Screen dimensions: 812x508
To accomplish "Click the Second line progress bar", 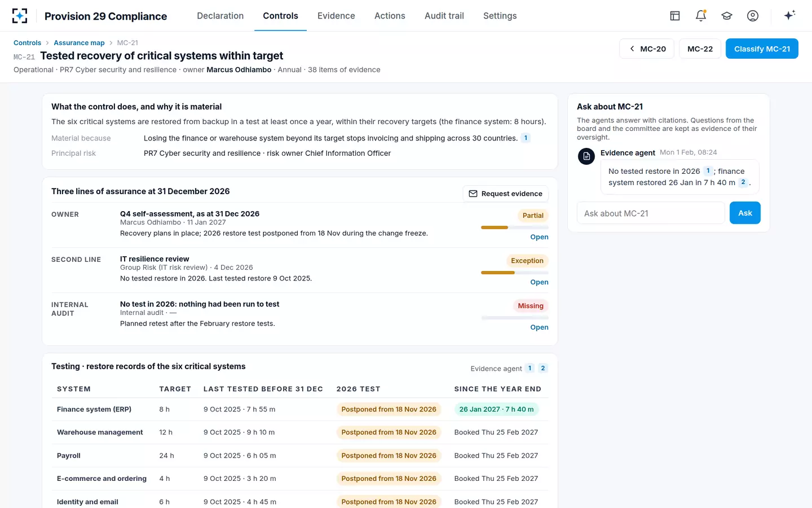I will pos(515,273).
